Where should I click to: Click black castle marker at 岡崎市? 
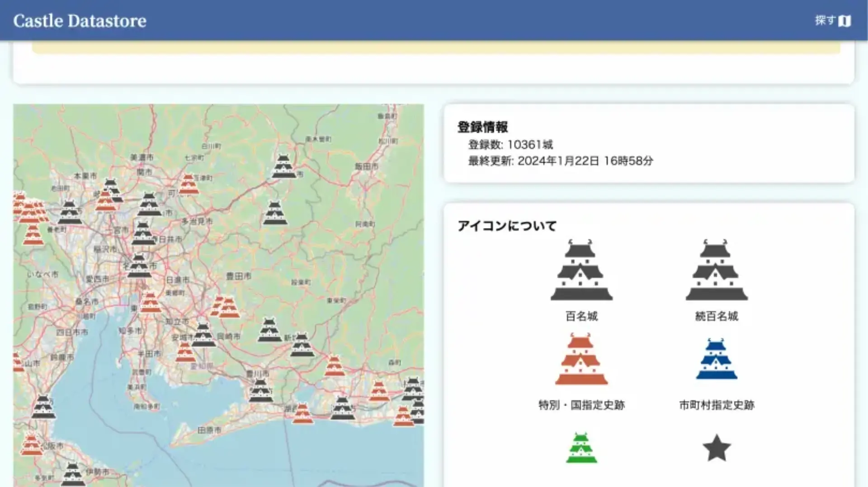(x=203, y=335)
